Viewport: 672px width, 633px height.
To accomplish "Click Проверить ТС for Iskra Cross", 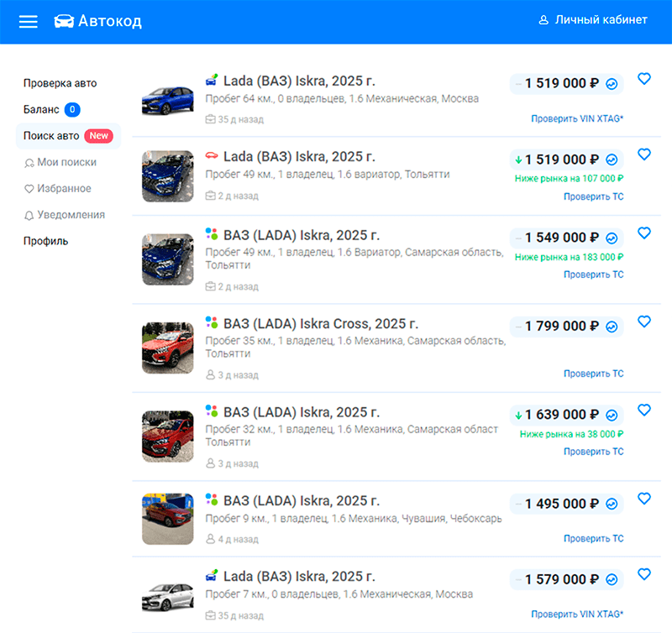I will pyautogui.click(x=594, y=374).
